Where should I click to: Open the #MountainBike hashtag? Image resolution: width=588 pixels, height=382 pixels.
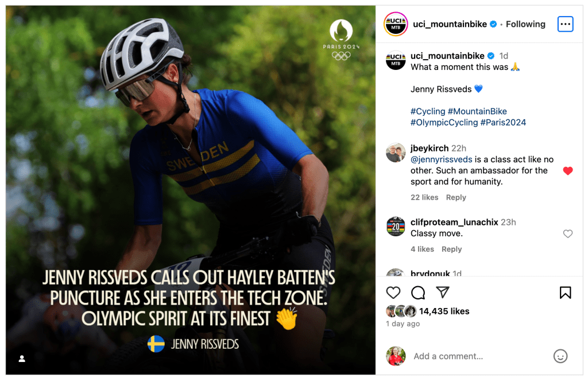(x=477, y=111)
